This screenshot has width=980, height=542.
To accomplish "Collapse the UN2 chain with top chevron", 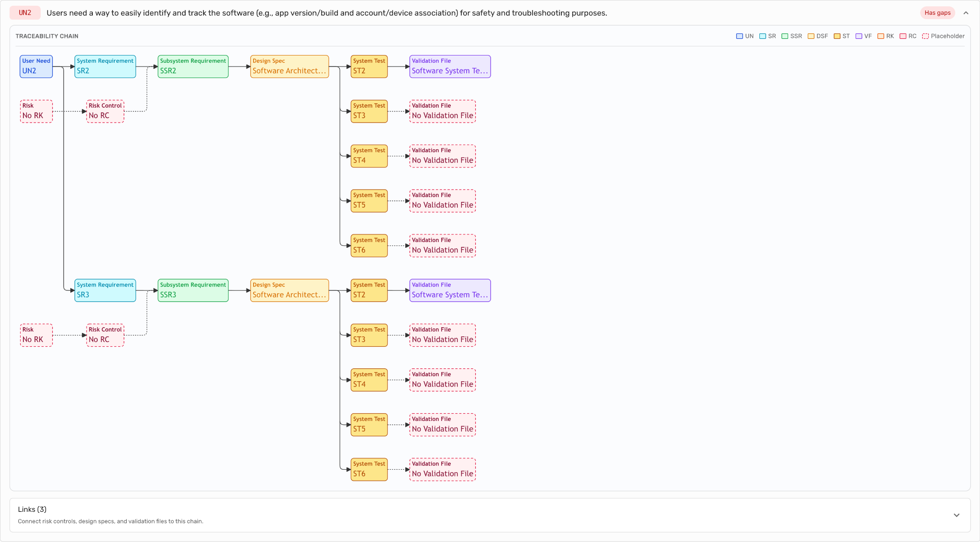I will click(x=966, y=13).
